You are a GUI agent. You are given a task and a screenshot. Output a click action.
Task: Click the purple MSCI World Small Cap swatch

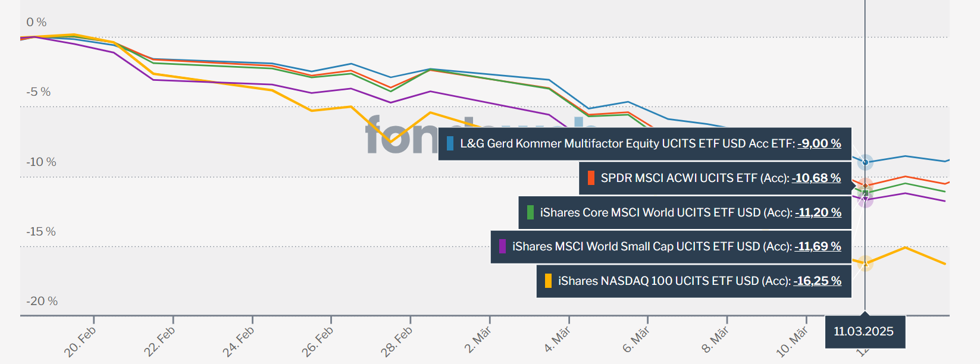[x=503, y=246]
